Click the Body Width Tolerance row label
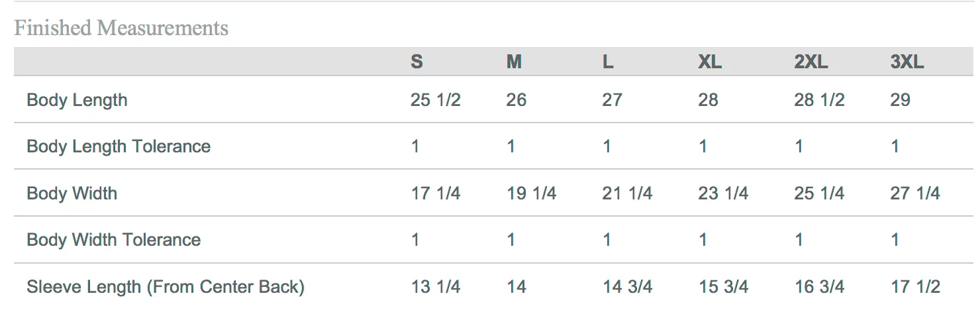The image size is (980, 318). [114, 240]
